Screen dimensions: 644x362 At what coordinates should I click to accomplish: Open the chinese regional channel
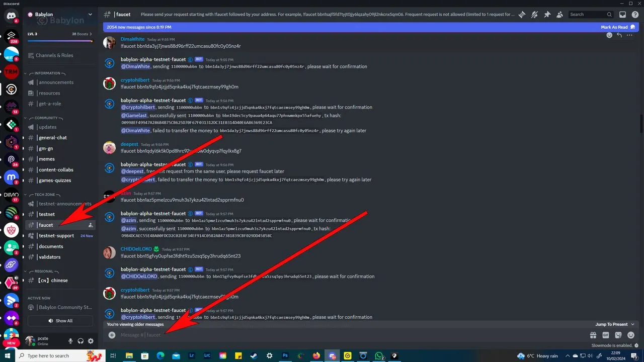(60, 281)
